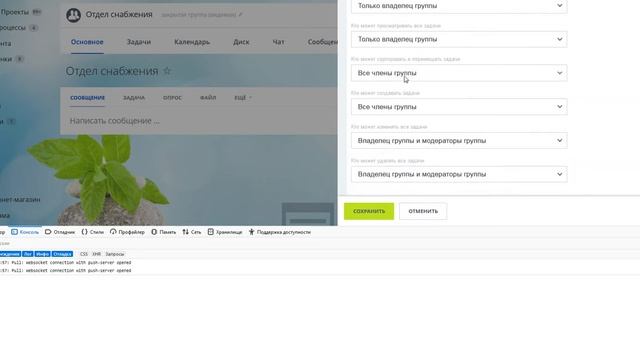Toggle the Отладка console filter
Viewport: 640px width, 360px height.
pyautogui.click(x=62, y=254)
